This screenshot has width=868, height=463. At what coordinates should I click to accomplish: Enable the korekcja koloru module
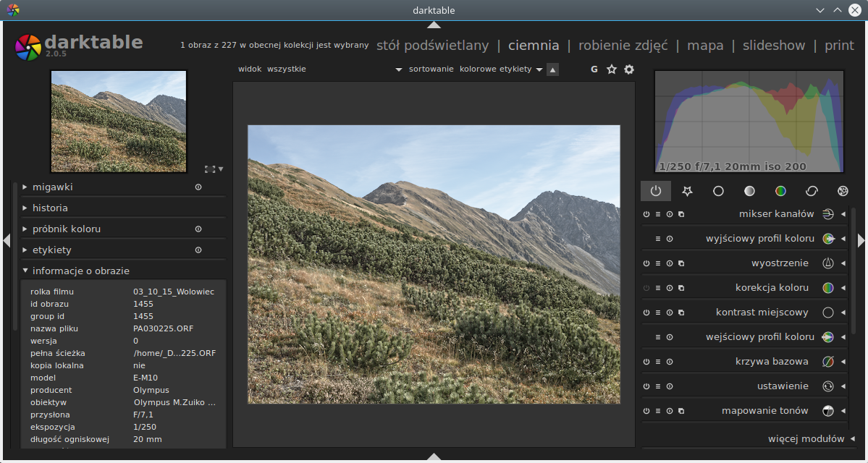pos(646,288)
